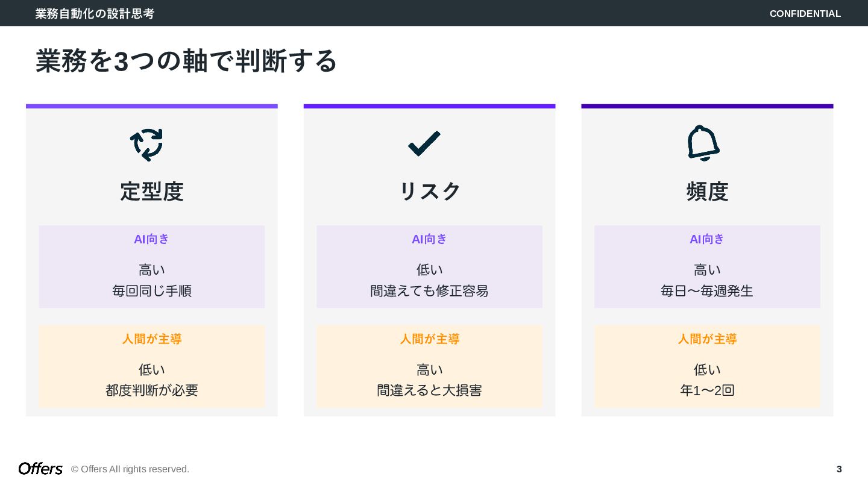Click the slide title 業務を3つの軸で判断する
This screenshot has height=488, width=868.
186,61
